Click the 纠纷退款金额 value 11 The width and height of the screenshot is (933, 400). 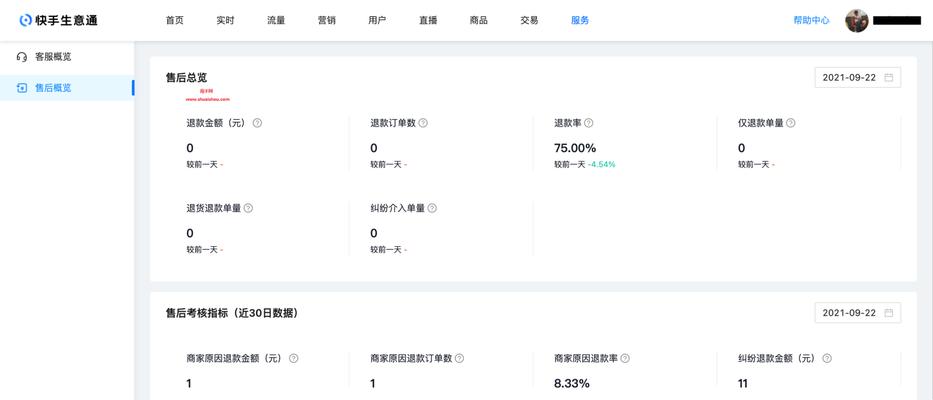click(x=743, y=384)
